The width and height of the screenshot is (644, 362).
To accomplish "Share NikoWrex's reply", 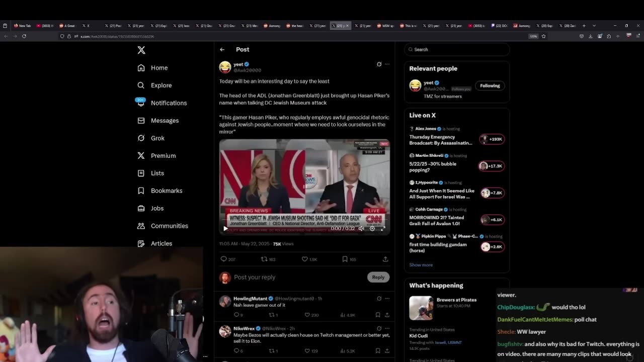I will (x=387, y=351).
